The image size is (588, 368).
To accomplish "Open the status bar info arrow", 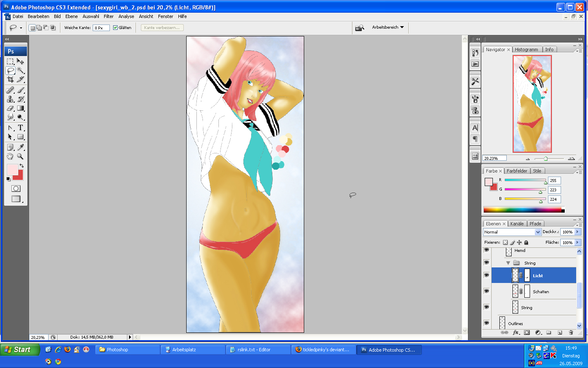I will pos(130,337).
